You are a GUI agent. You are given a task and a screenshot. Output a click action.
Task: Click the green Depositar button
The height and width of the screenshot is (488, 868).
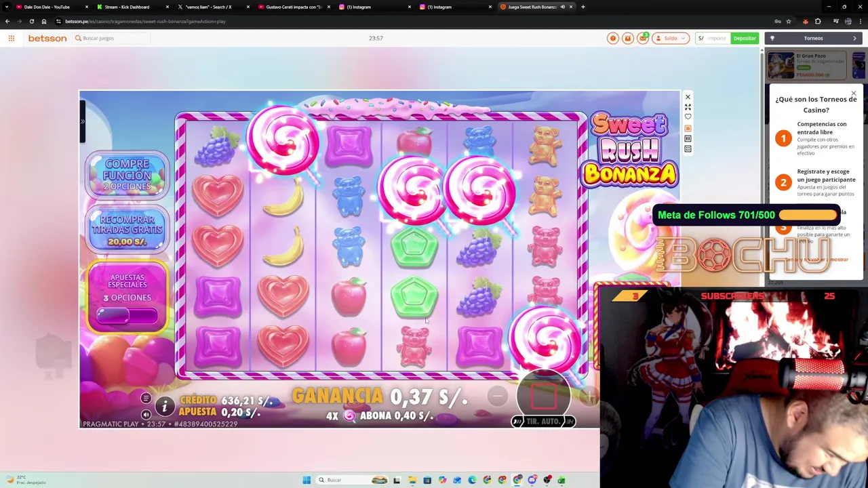pos(745,38)
